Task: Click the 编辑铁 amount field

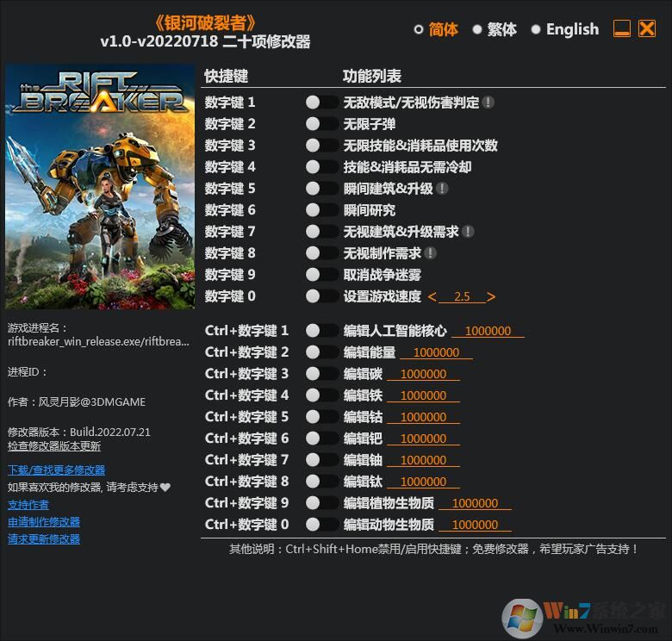Action: 423,395
